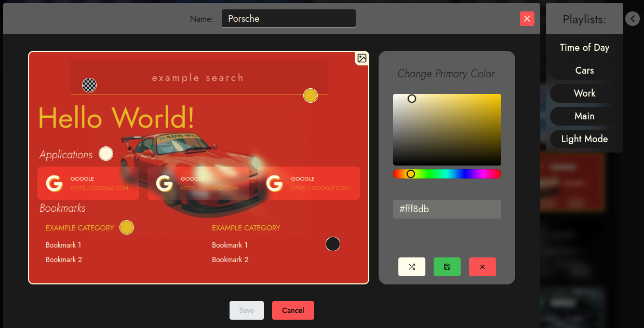Select the yellow swatch beside Example Category
Image resolution: width=644 pixels, height=328 pixels.
click(127, 227)
